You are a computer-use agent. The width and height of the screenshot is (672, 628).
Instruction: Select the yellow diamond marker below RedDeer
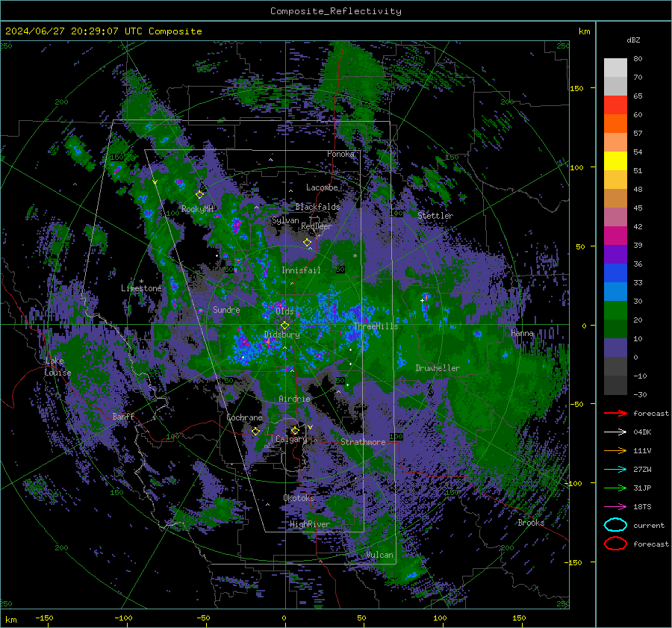click(307, 243)
